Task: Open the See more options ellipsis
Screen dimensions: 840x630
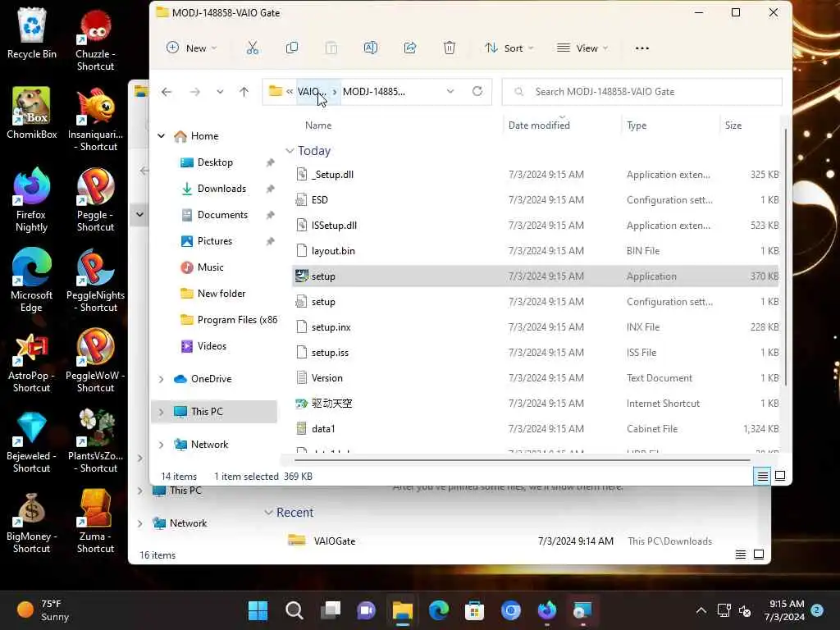Action: click(x=642, y=48)
